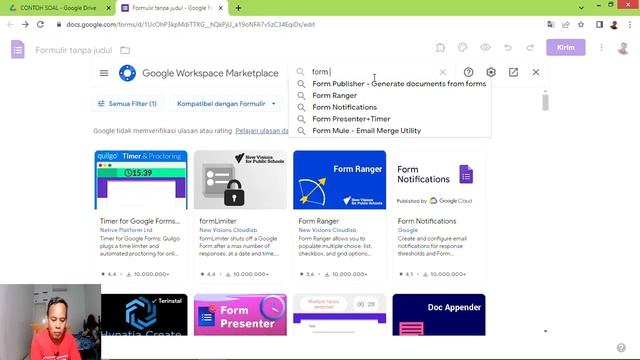Go forward in browser history

point(25,24)
